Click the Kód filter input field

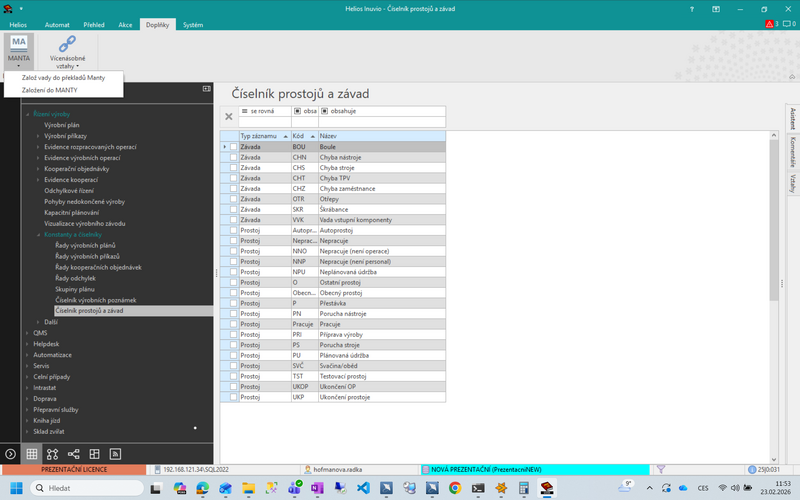[305, 122]
